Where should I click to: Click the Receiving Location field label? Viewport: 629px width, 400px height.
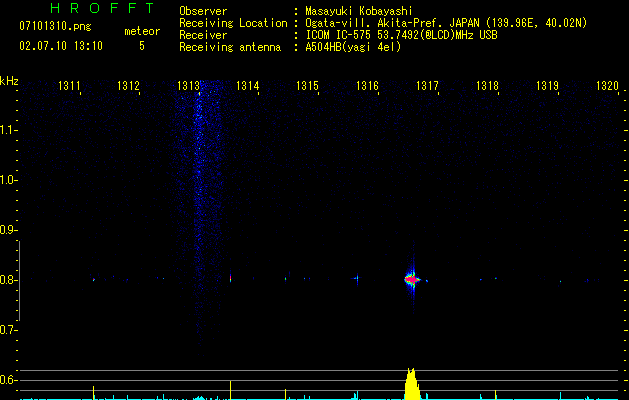pos(233,23)
